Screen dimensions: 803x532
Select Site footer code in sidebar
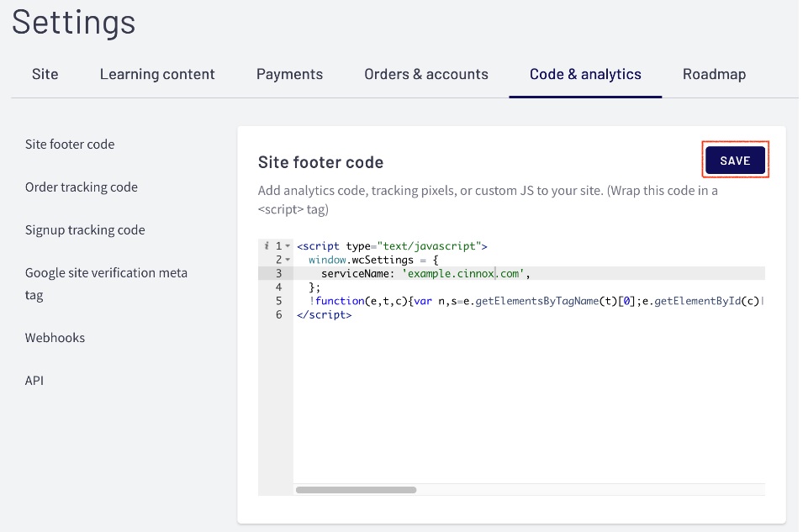tap(70, 145)
